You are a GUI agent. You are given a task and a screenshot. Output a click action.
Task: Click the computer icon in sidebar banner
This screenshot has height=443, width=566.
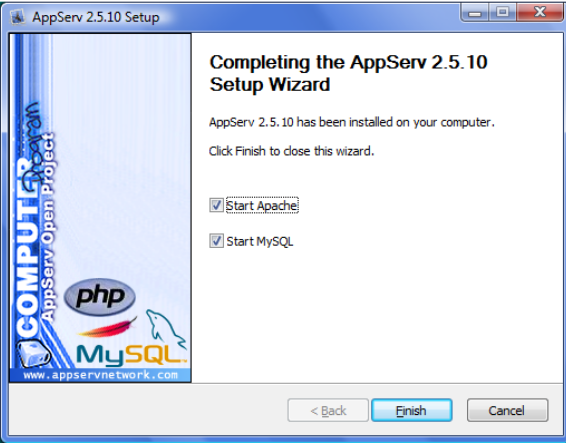(34, 353)
